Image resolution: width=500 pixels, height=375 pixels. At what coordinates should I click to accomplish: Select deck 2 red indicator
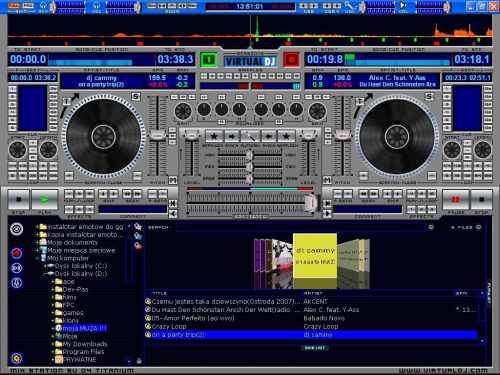292,60
